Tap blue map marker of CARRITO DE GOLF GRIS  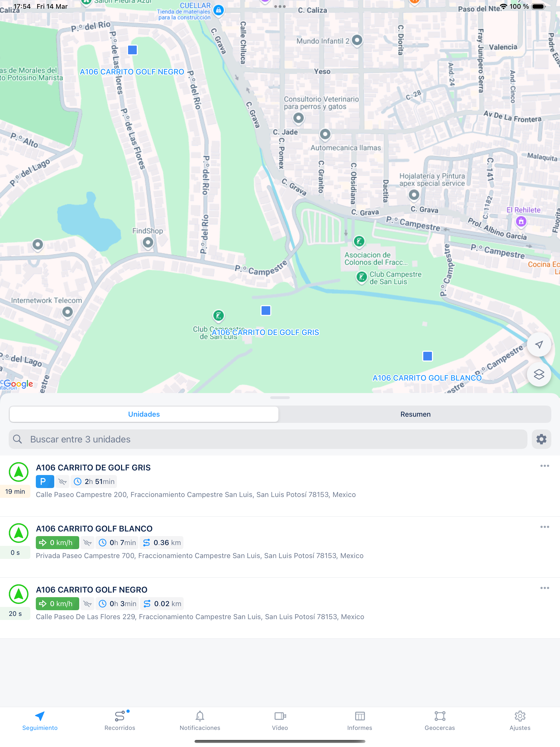pos(266,311)
